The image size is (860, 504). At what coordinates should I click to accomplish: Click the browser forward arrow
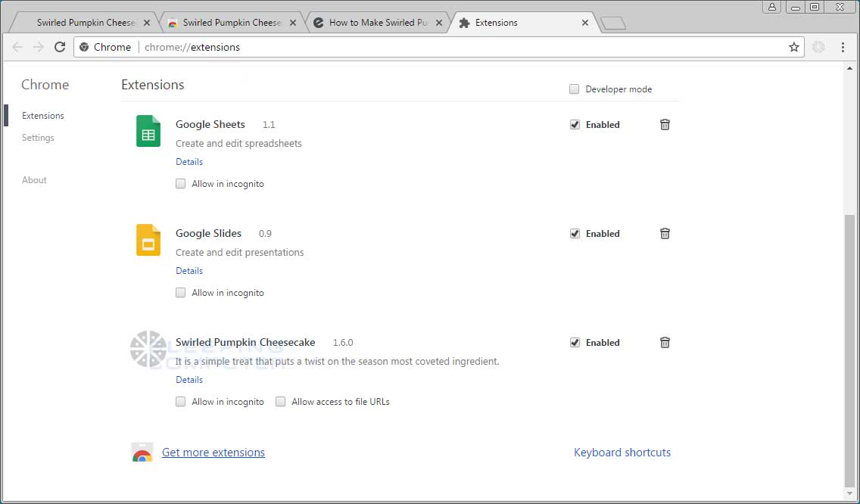[x=39, y=47]
